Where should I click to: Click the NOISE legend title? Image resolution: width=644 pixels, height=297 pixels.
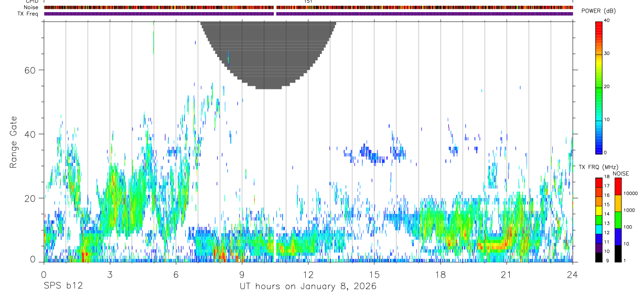pyautogui.click(x=621, y=174)
